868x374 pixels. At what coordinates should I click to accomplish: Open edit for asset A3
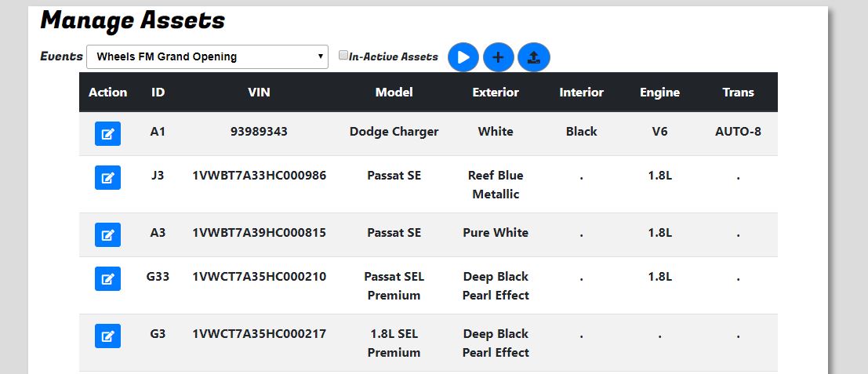(x=107, y=234)
